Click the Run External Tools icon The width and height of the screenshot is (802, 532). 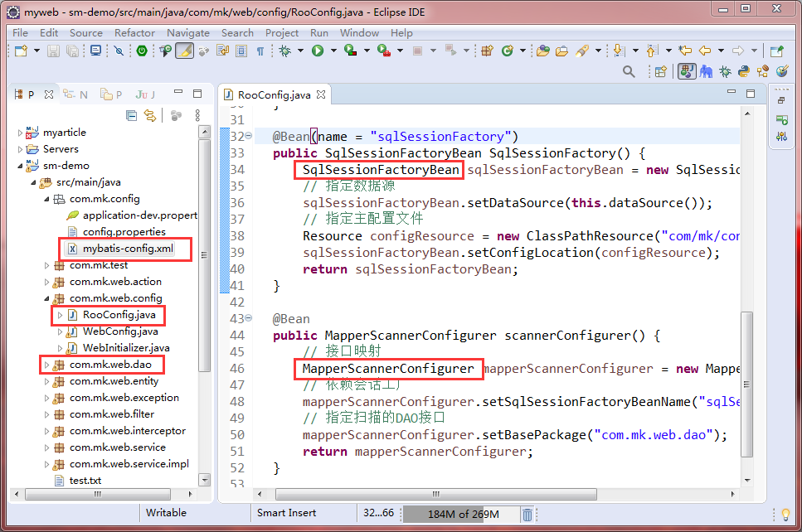(x=384, y=51)
